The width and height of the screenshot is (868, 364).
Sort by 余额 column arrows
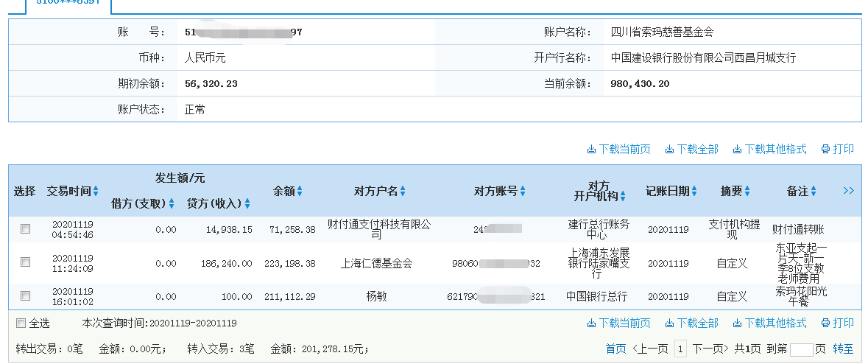tap(300, 191)
